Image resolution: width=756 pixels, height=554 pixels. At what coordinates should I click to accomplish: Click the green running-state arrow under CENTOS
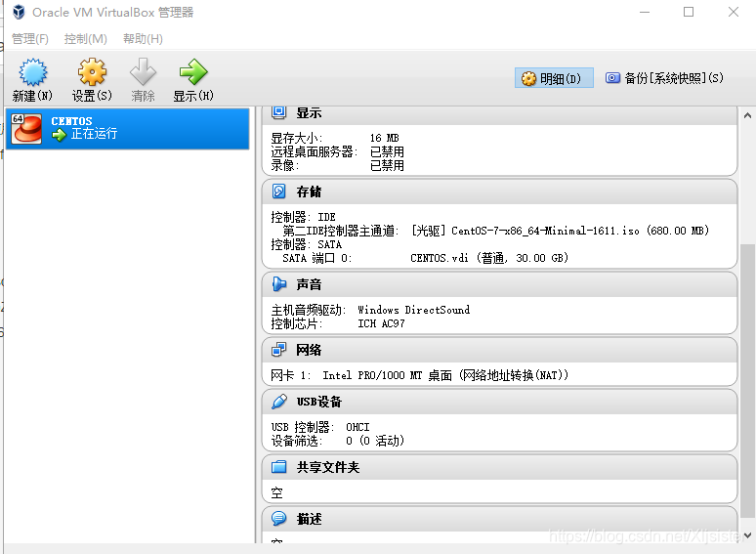coord(59,135)
